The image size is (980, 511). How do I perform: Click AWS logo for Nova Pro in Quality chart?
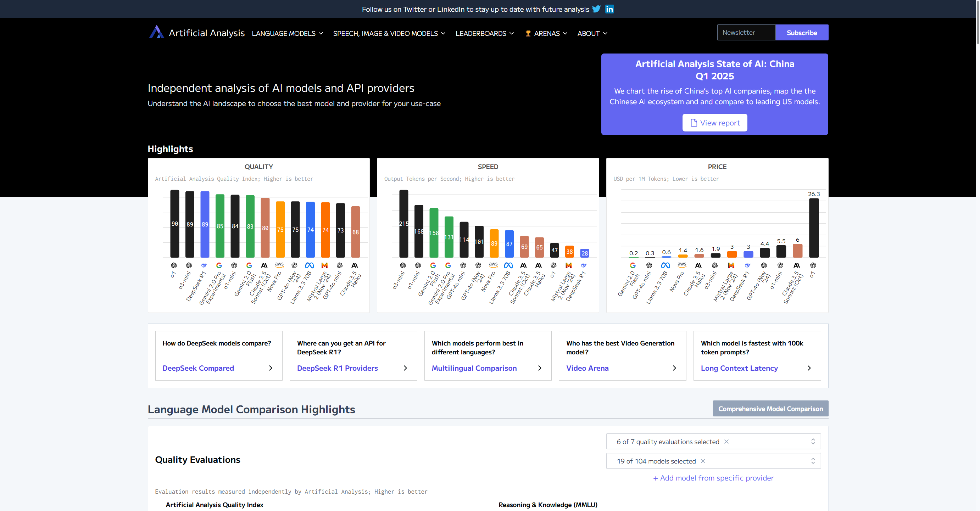279,264
